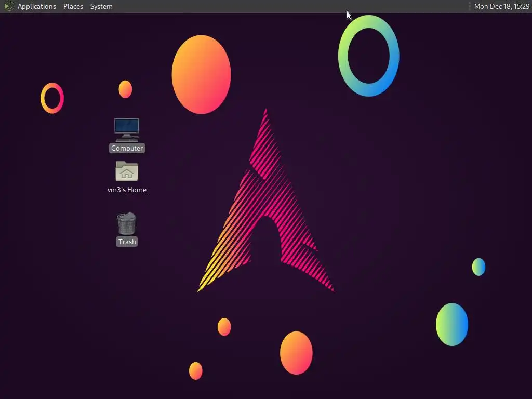Click the "vm3's Home" label text
Image resolution: width=532 pixels, height=399 pixels.
click(x=127, y=190)
